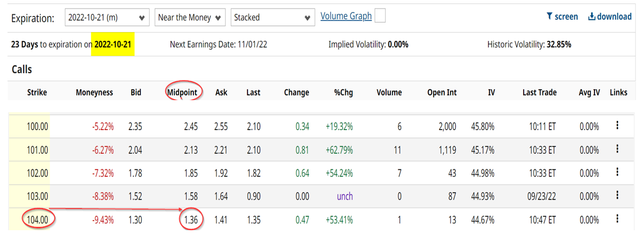644x240 pixels.
Task: Open links menu for 101.00 strike row
Action: click(617, 149)
